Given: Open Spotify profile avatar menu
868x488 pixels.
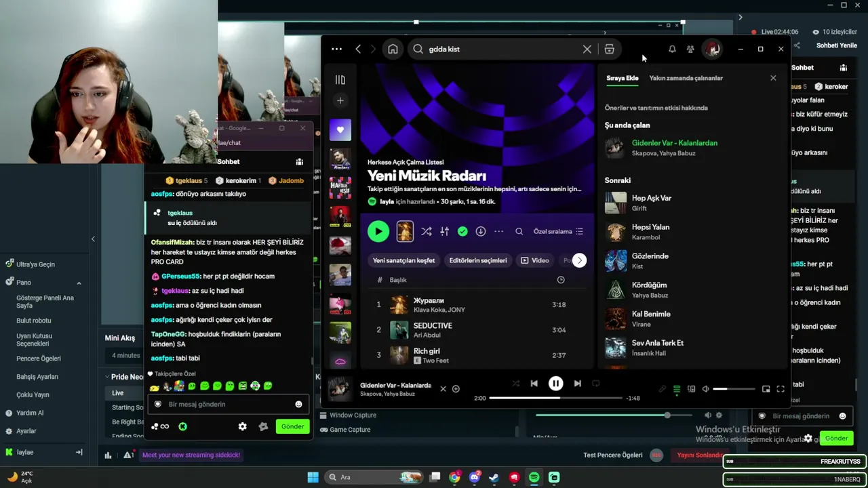Looking at the screenshot, I should (x=712, y=49).
